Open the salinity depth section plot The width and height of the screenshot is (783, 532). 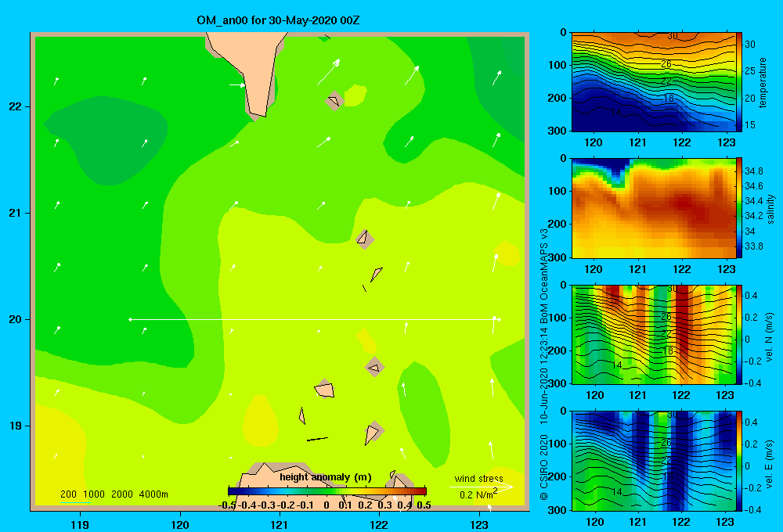[654, 208]
